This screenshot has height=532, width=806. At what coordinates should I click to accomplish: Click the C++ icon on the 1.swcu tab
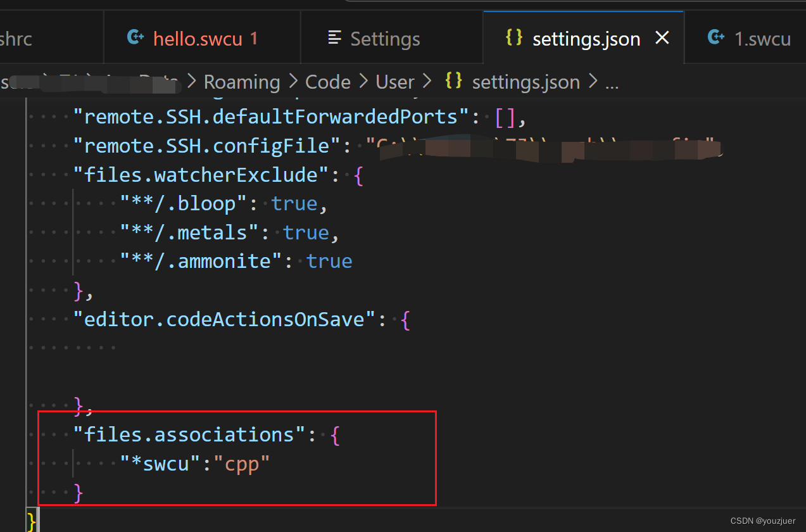point(715,37)
